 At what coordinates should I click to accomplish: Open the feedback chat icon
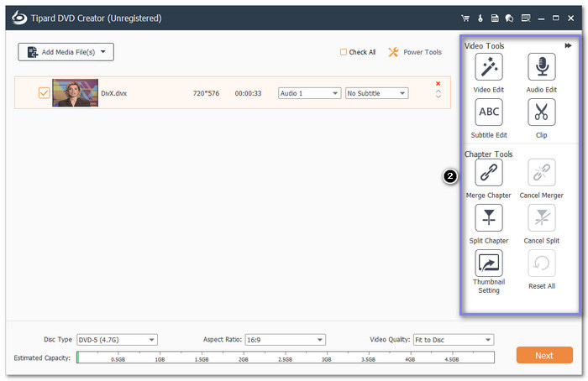pyautogui.click(x=509, y=18)
